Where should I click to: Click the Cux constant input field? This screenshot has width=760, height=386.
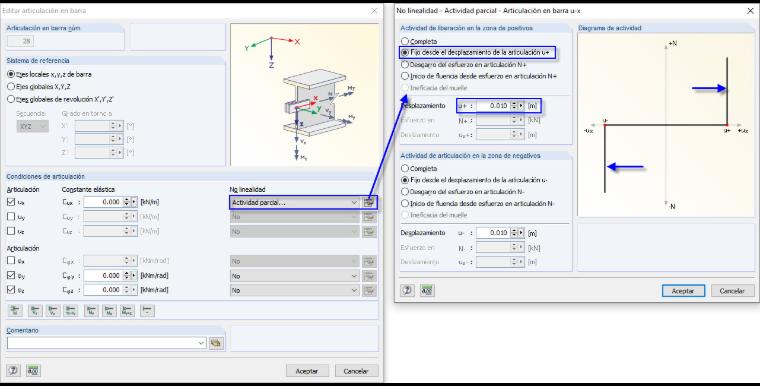click(x=102, y=202)
